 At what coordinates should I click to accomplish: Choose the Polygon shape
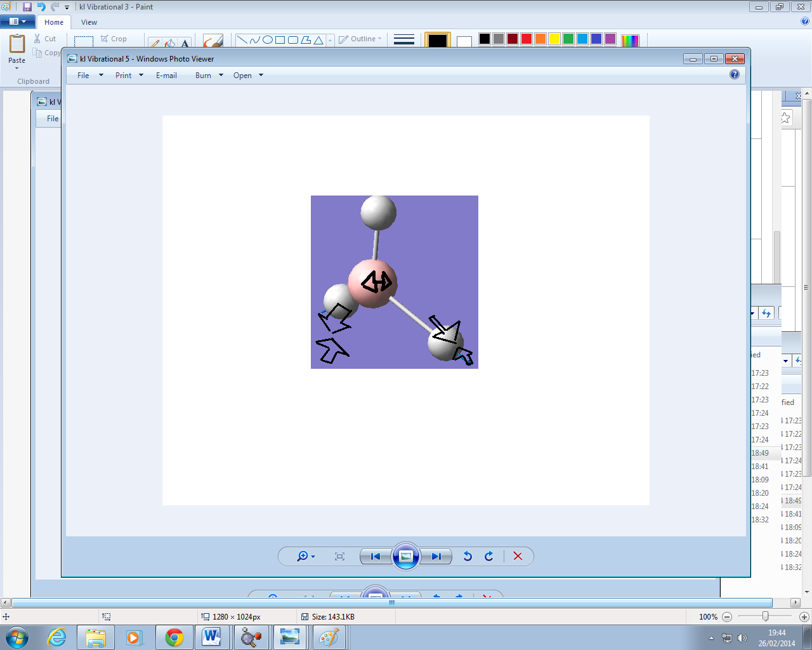[x=305, y=40]
